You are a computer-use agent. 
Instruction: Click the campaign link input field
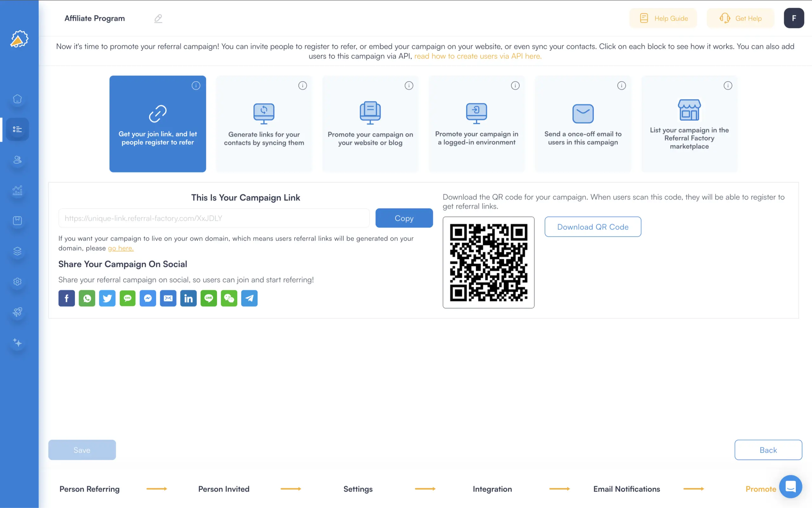pos(214,218)
